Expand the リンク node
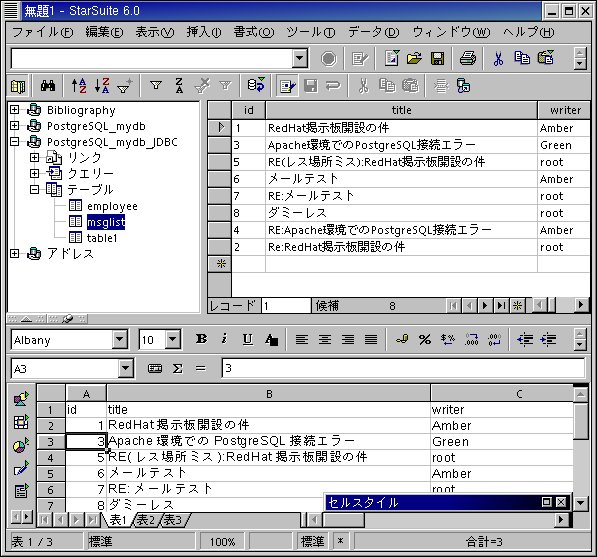 34,157
